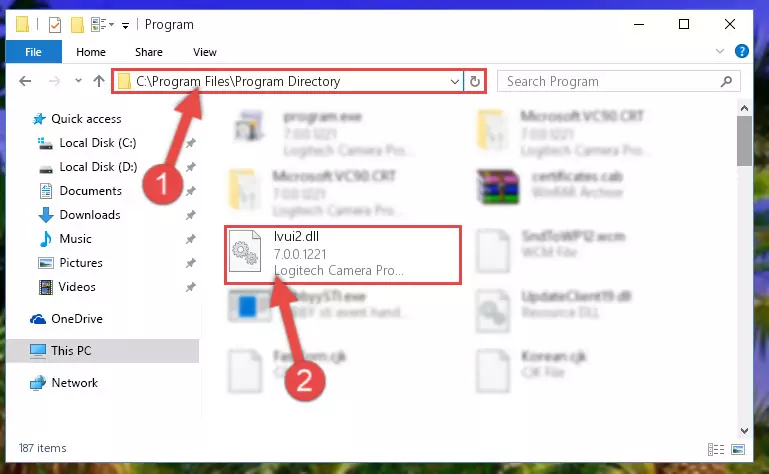Open the Customize Quick Access Toolbar dropdown
Viewport: 769px width, 474px height.
(x=126, y=26)
